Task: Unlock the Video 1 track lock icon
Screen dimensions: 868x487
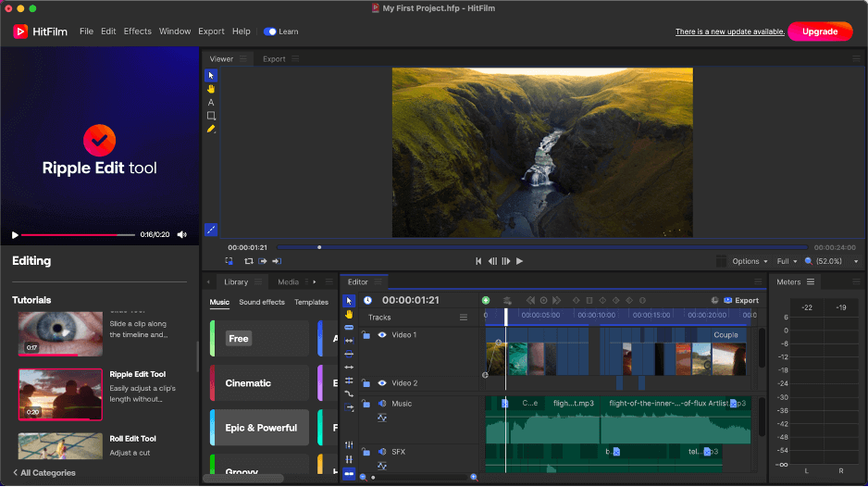Action: click(x=366, y=335)
